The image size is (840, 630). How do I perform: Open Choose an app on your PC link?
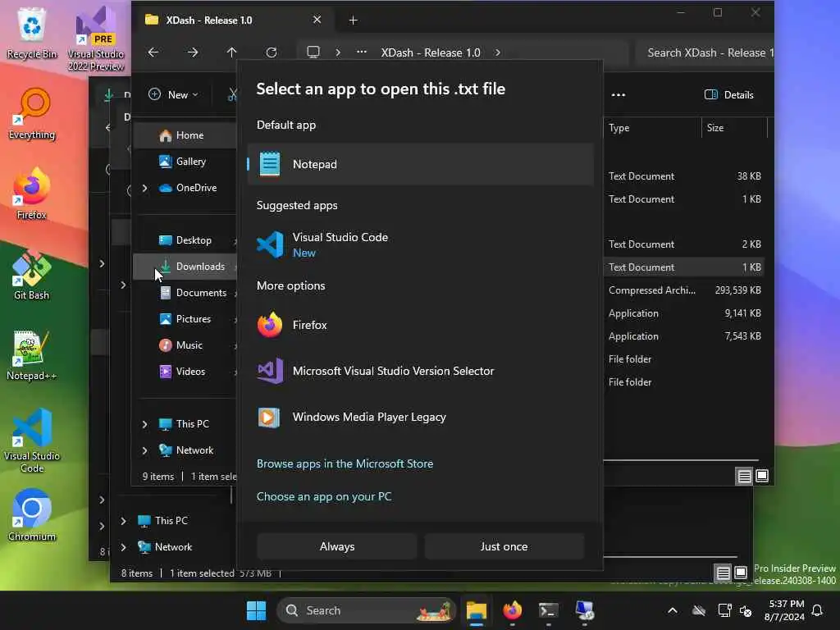(323, 496)
